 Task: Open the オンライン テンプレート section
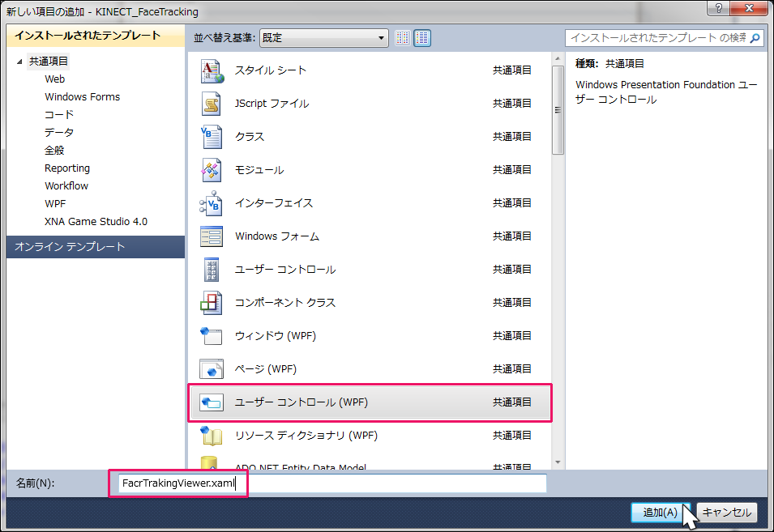click(x=96, y=246)
